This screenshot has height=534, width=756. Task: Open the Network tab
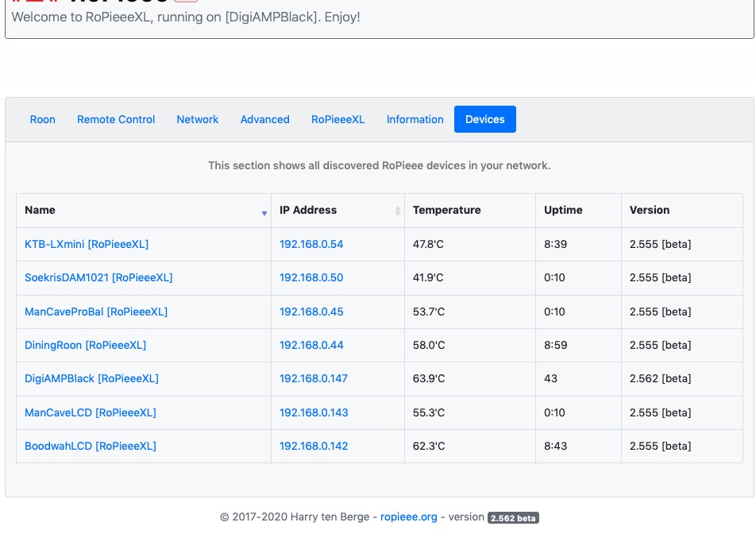click(197, 119)
